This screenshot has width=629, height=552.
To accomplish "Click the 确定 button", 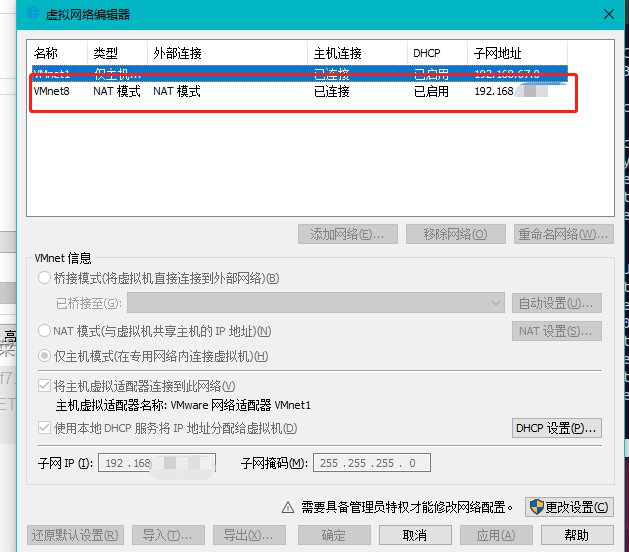I will [x=334, y=535].
